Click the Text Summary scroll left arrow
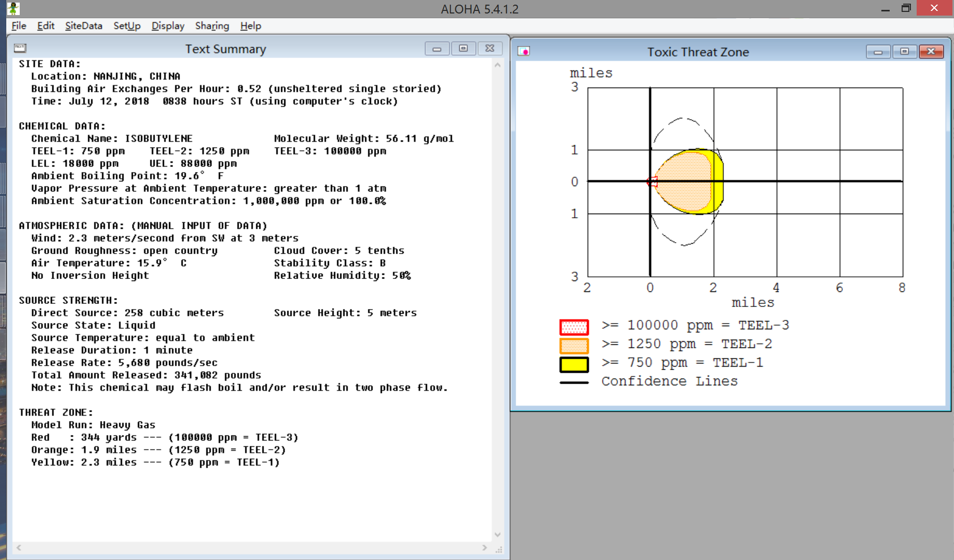Screen dimensions: 954x560 click(x=19, y=548)
